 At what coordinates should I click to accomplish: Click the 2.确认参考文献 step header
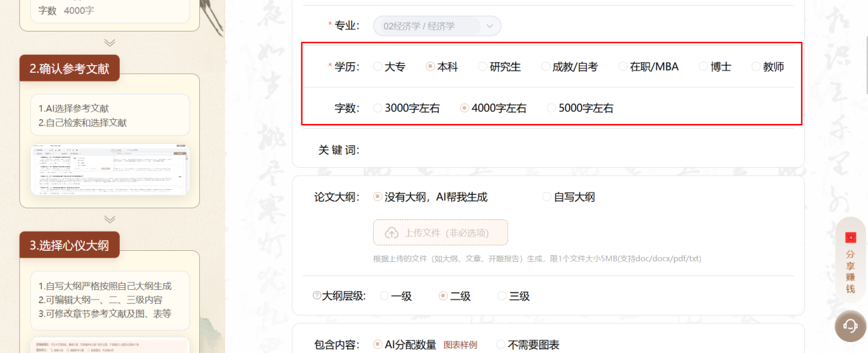(69, 68)
